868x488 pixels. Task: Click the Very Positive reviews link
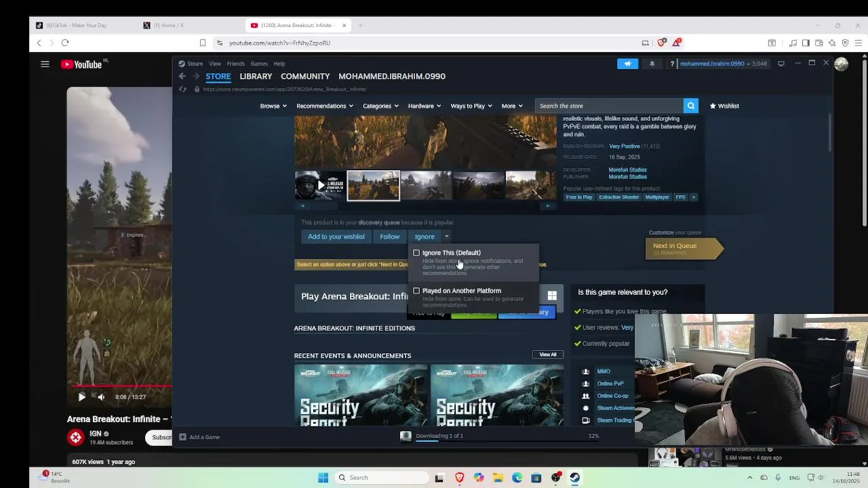pyautogui.click(x=625, y=146)
